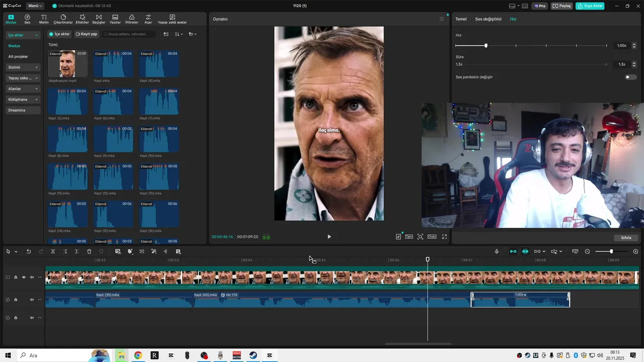
Task: Lock the first audio track
Action: click(x=16, y=300)
